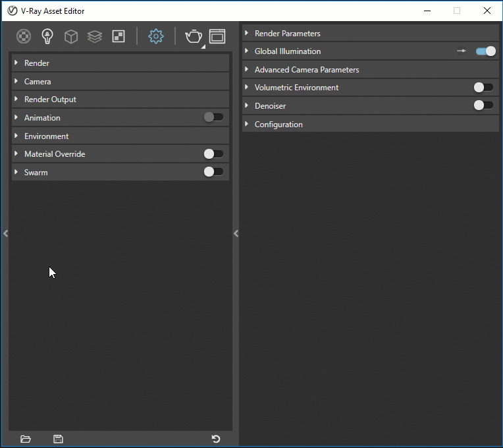Load settings using the open folder icon
This screenshot has height=448, width=503.
26,439
